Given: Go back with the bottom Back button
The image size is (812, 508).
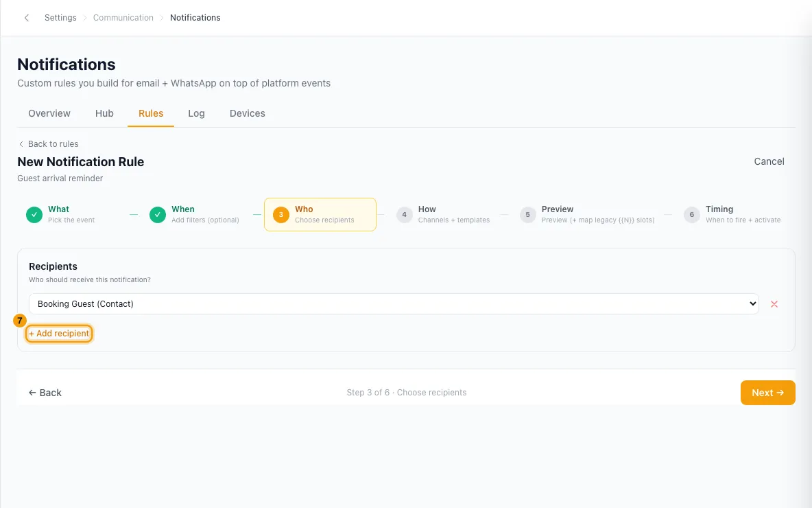Looking at the screenshot, I should (x=45, y=393).
